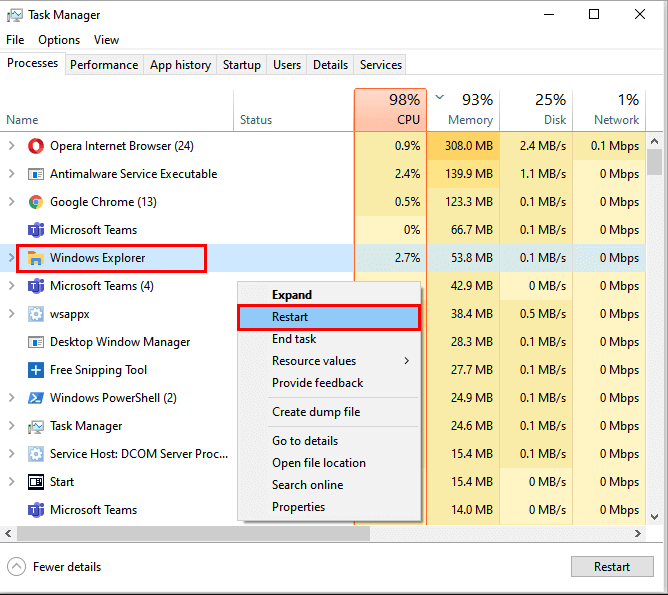The image size is (668, 595).
Task: Switch to the Performance tab
Action: tap(104, 65)
